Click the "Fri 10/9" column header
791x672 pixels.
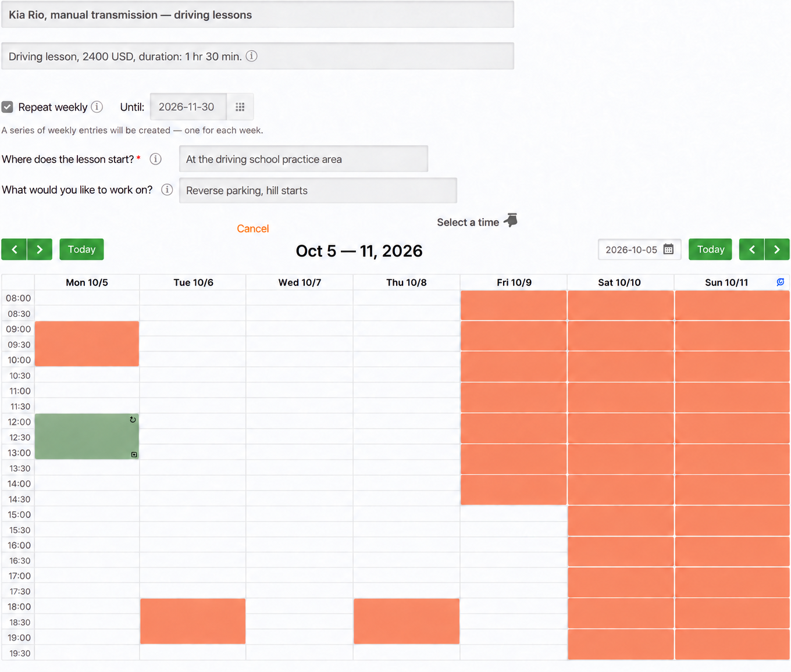click(x=514, y=283)
